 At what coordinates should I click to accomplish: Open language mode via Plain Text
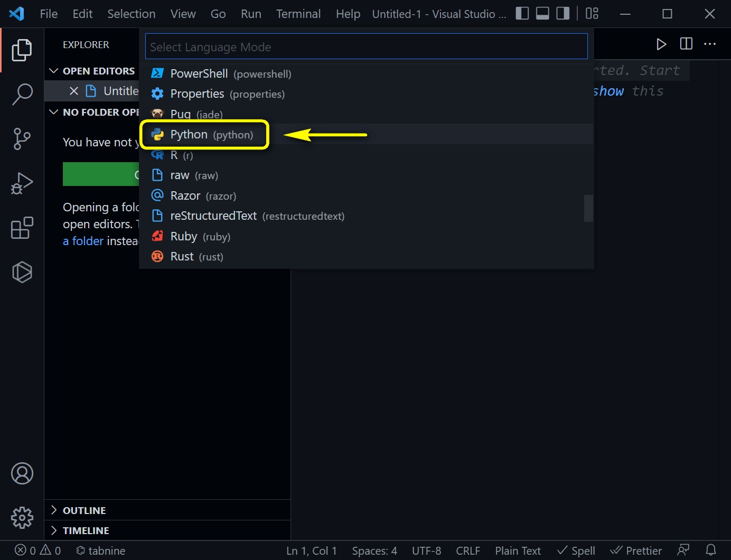[518, 550]
